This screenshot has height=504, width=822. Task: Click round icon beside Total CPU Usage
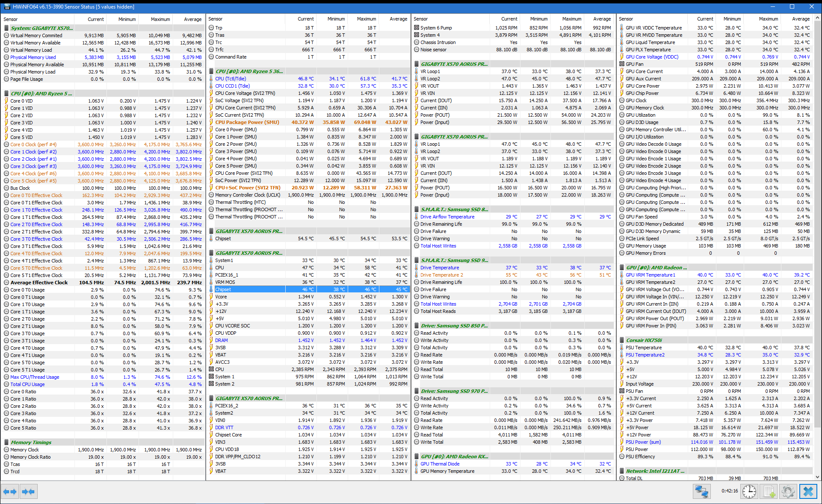pyautogui.click(x=6, y=384)
